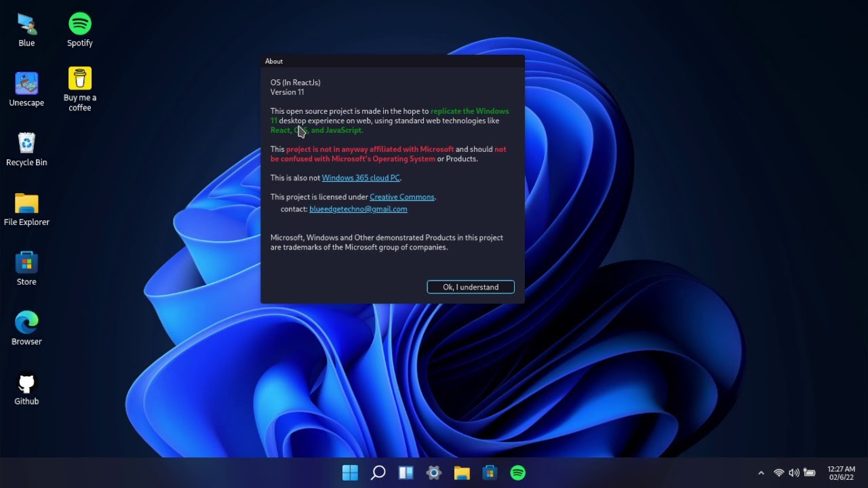The width and height of the screenshot is (868, 488).
Task: Click the Wi-Fi icon in system tray
Action: 778,473
